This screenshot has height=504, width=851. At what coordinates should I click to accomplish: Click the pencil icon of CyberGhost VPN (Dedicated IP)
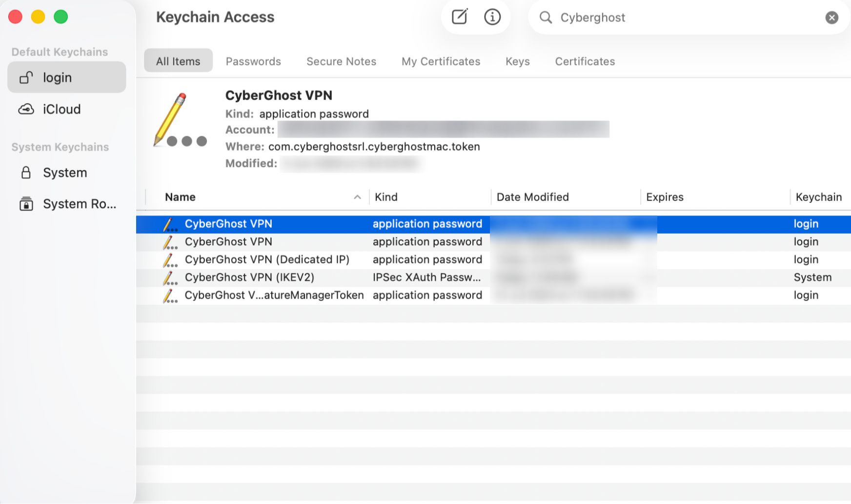[x=170, y=260]
